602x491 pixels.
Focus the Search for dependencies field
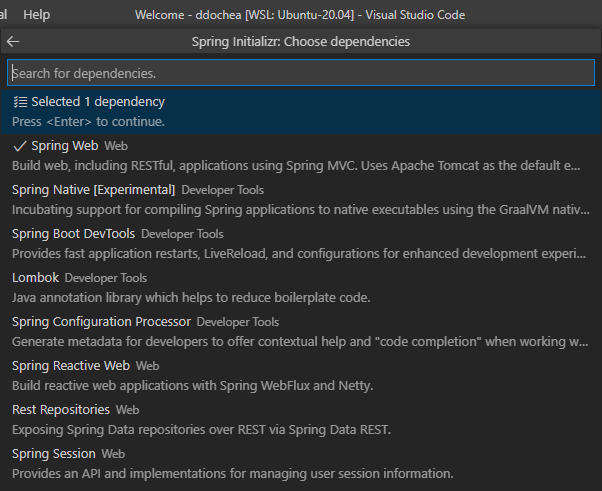click(301, 73)
